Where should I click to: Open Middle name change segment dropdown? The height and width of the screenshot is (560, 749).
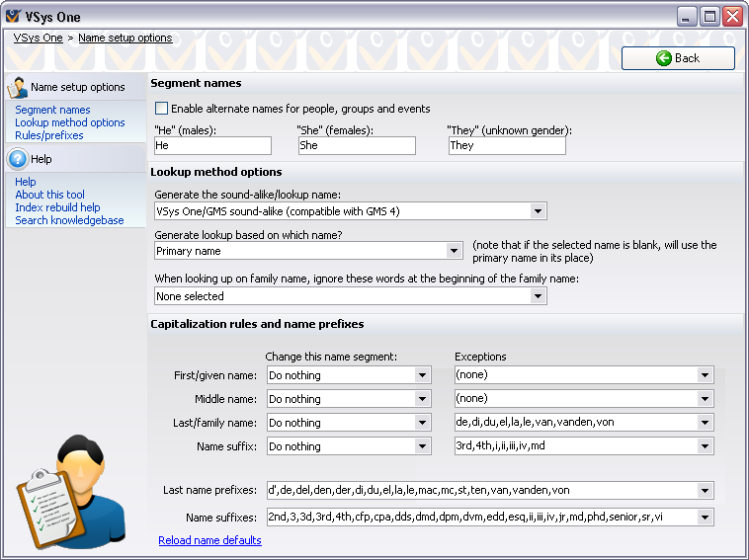[422, 399]
